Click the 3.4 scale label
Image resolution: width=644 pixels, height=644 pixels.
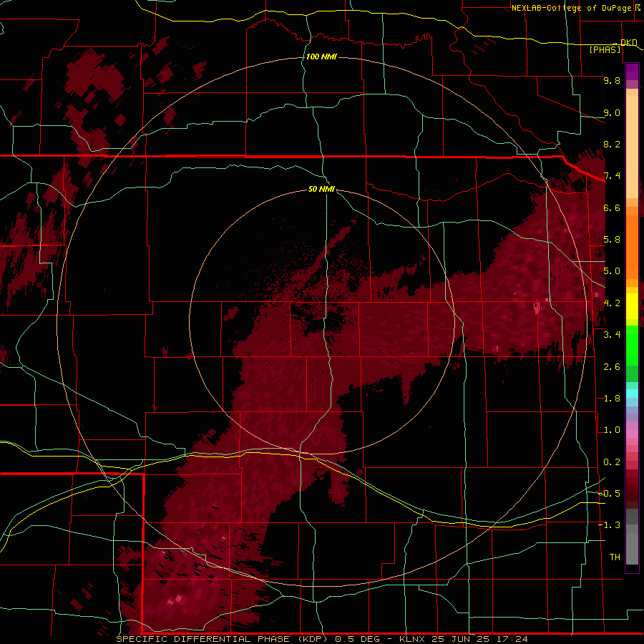tap(612, 335)
